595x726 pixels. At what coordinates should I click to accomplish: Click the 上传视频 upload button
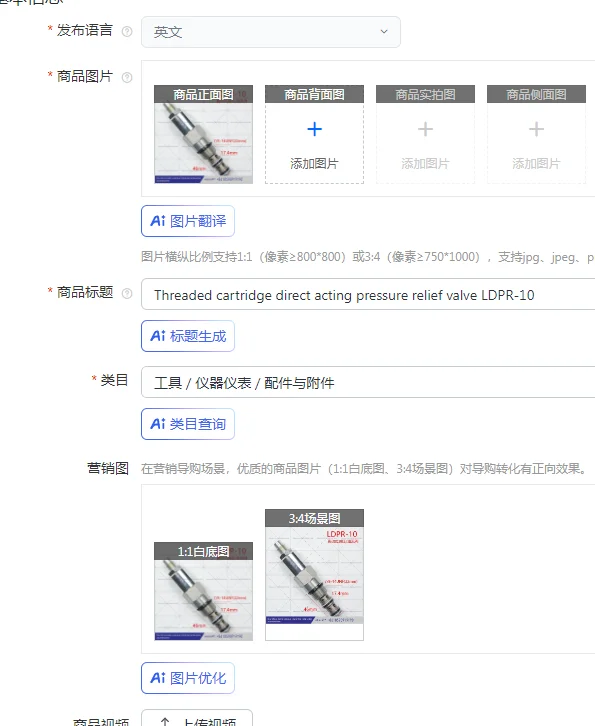pyautogui.click(x=197, y=718)
